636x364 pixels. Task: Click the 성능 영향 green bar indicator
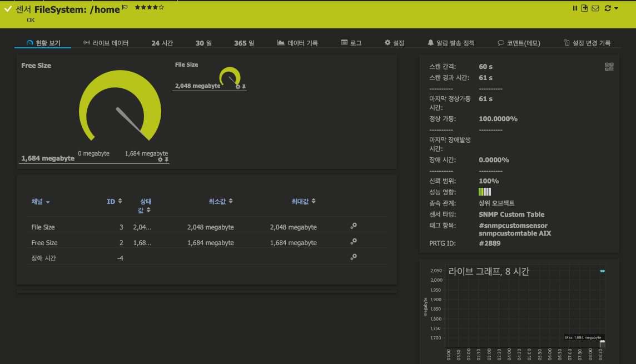pos(484,191)
